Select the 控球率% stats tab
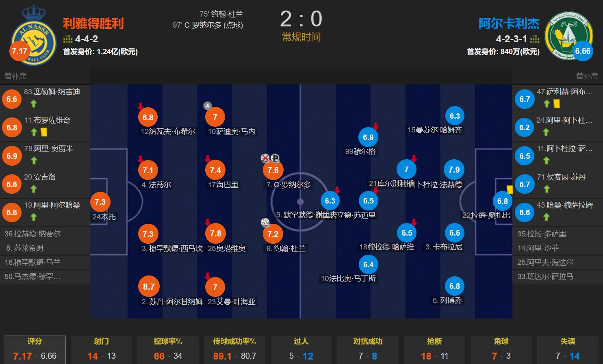Viewport: 603px width, 364px height. (x=168, y=349)
